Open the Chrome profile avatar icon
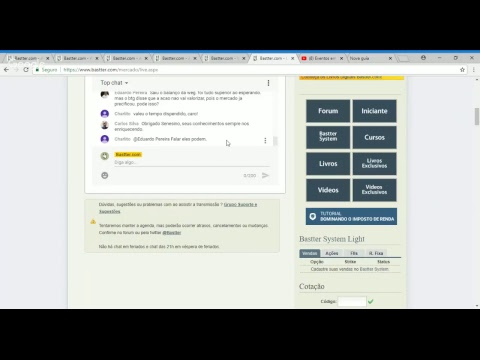 click(423, 58)
